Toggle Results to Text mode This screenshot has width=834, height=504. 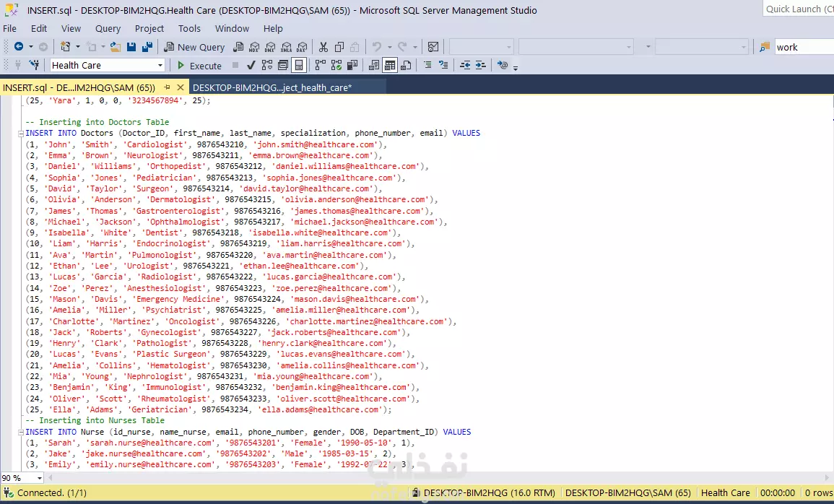(374, 65)
